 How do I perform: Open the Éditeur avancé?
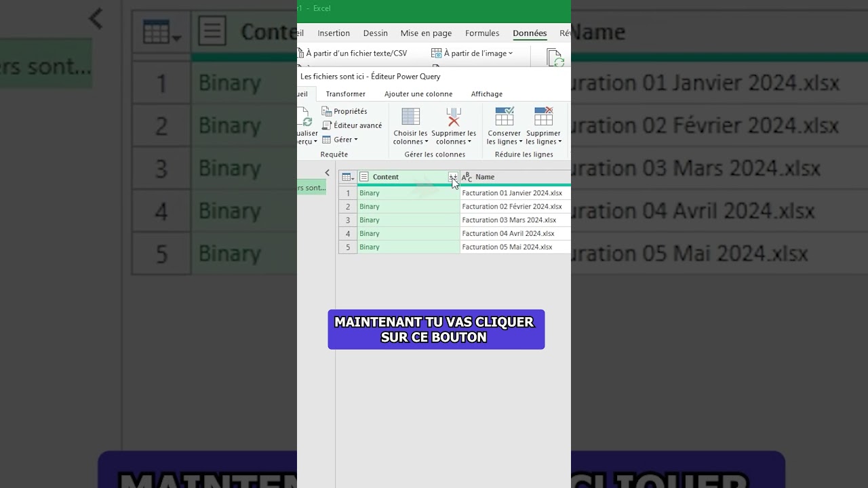pos(352,125)
